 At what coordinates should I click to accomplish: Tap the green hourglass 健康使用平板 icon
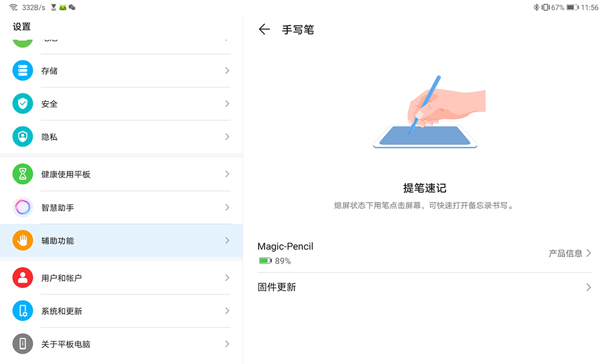click(x=22, y=174)
